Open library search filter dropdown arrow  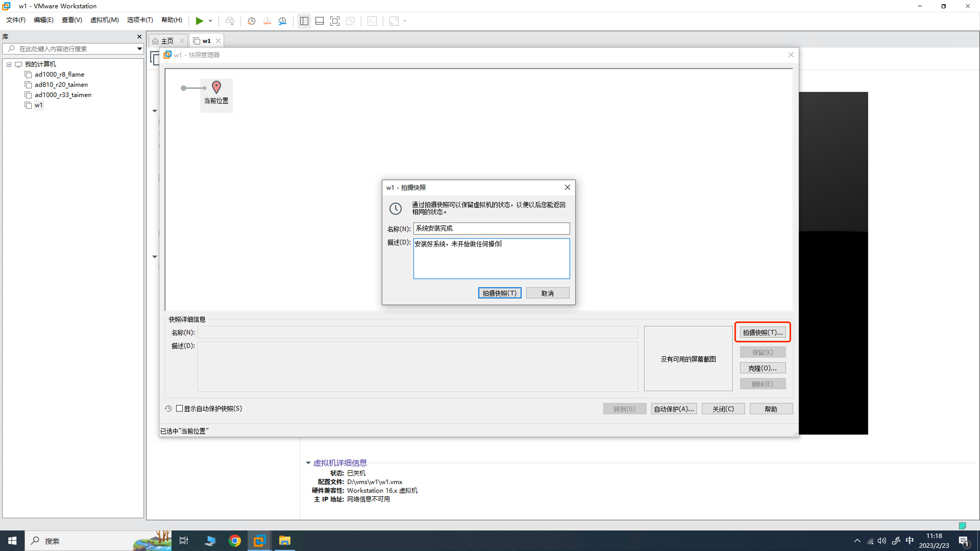coord(139,49)
